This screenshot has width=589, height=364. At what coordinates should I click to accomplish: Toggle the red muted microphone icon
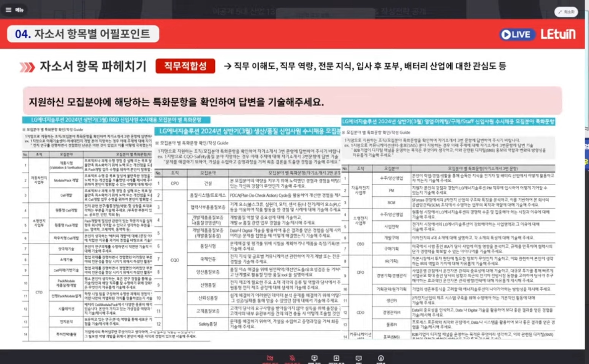292,358
